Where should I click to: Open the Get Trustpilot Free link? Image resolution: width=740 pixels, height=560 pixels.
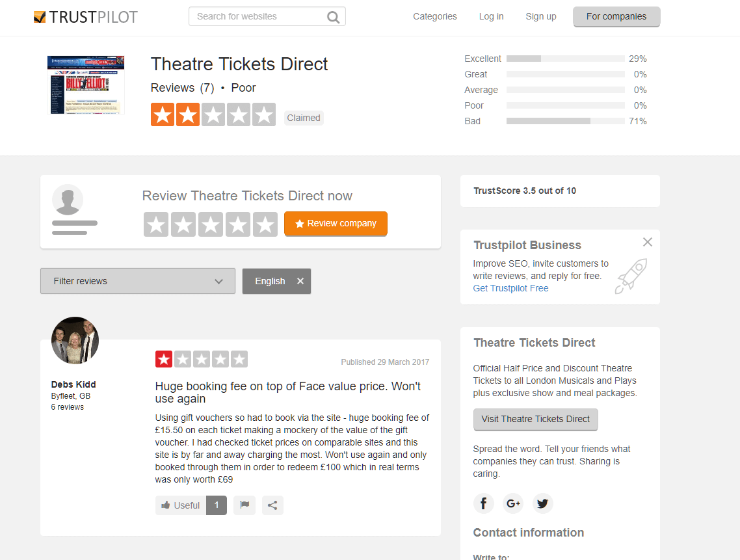tap(510, 288)
